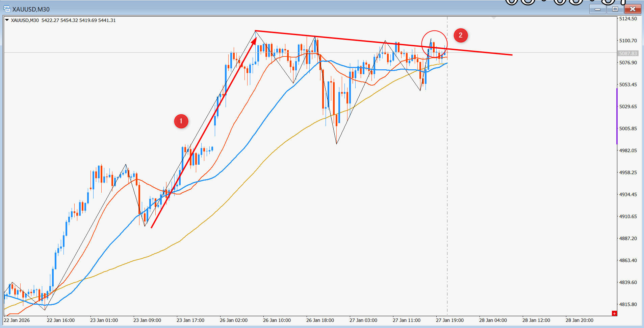Click the 23 Jan 17:00 time label
Screen dimensions: 644x328
190,320
